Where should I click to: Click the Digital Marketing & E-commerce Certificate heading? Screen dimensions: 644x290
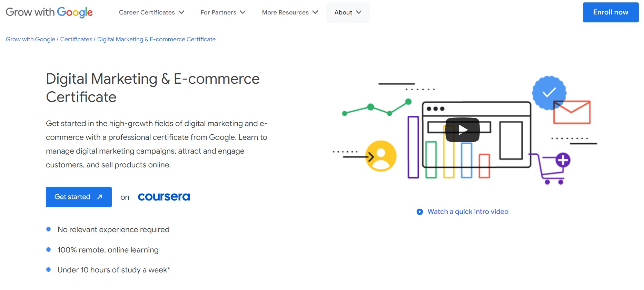point(153,88)
